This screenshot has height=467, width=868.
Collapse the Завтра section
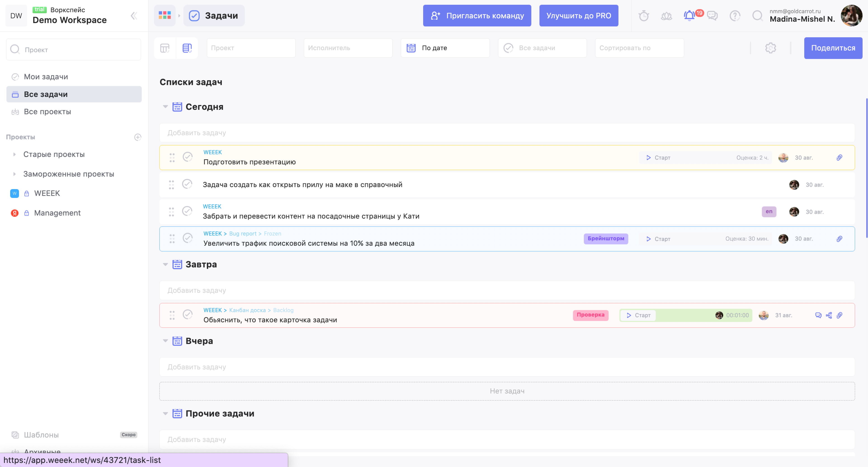(x=165, y=264)
